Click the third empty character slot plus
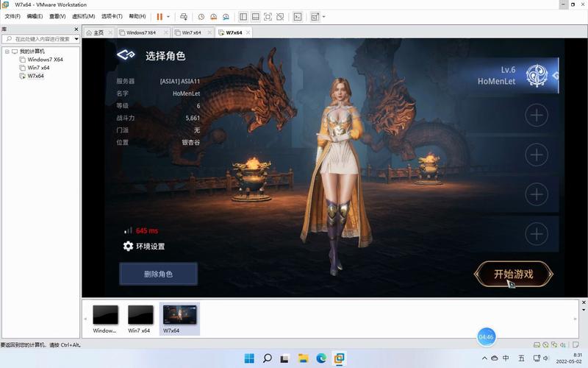588x368 pixels. click(537, 194)
